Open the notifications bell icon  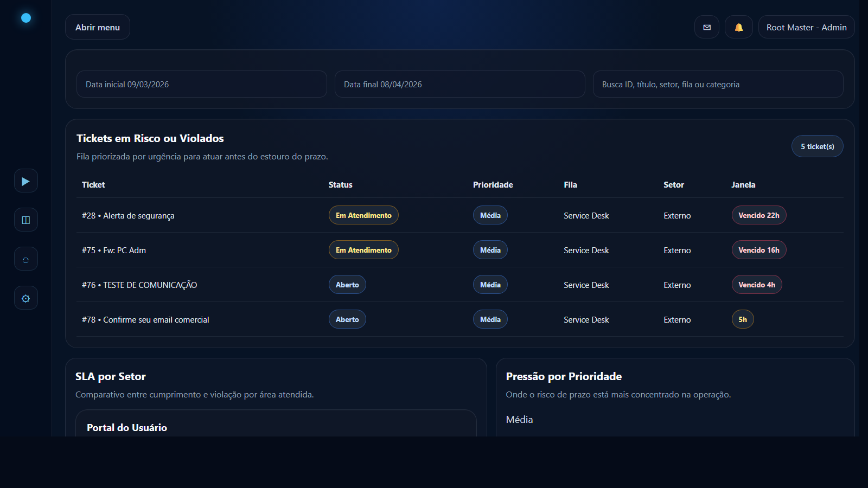click(x=738, y=27)
